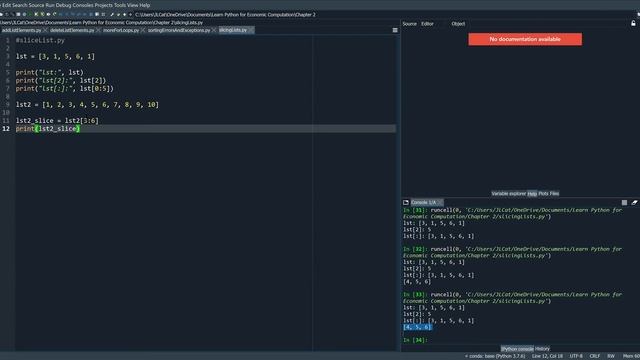Click the print("lst[2]:", lst[2]) code line
Viewport: 640px width, 360px height.
click(x=61, y=80)
